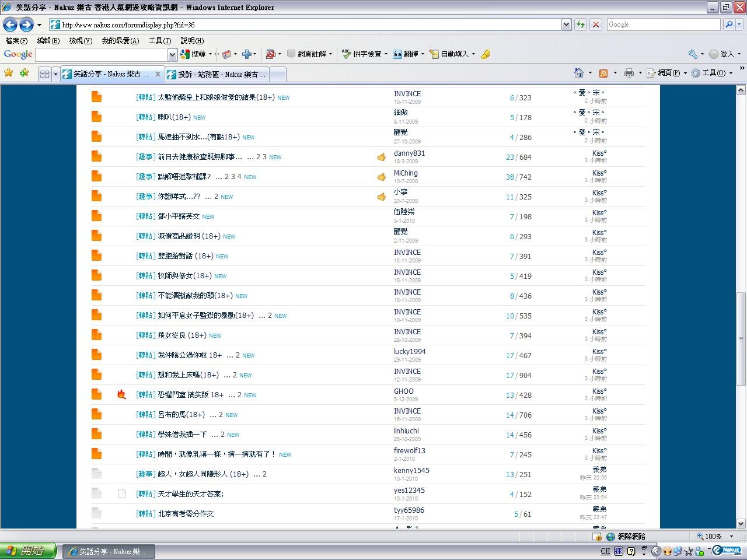This screenshot has height=560, width=747.
Task: Click the Print icon in command bar
Action: coord(629,73)
